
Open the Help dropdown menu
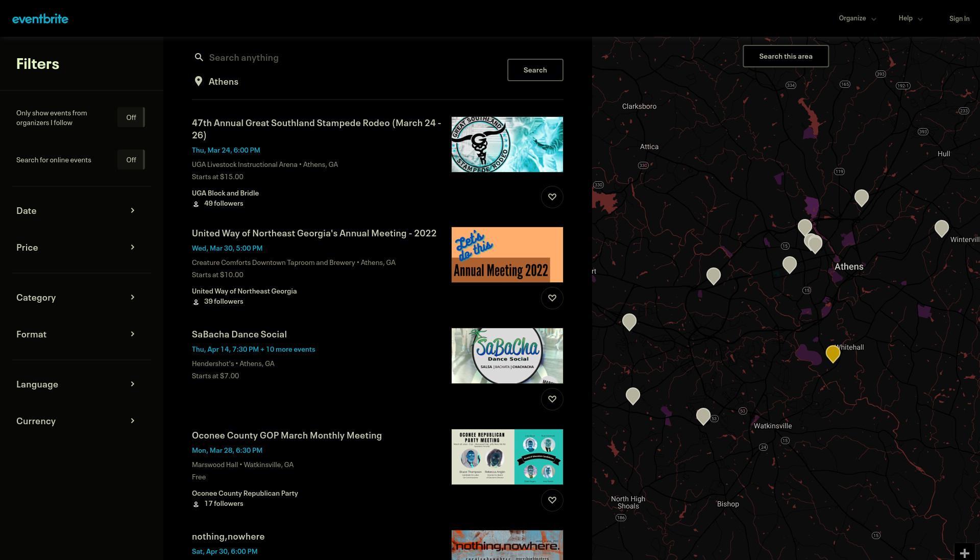point(911,18)
